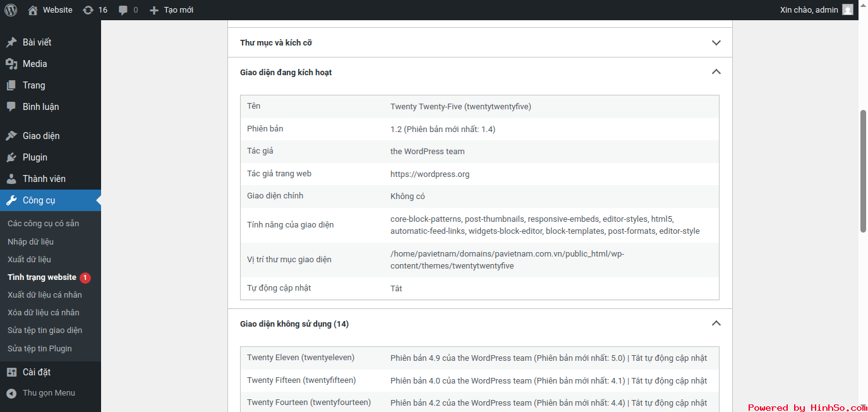868x412 pixels.
Task: Open the updates icon showing 16
Action: (88, 10)
